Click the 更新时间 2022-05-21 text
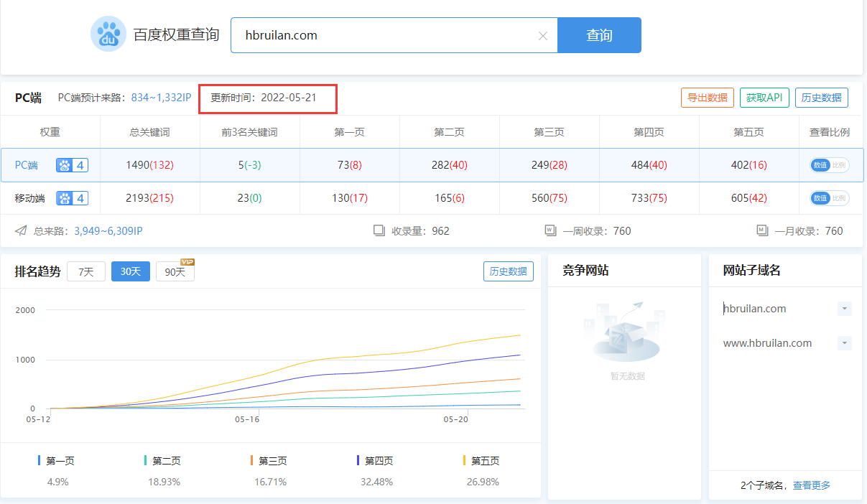This screenshot has height=504, width=867. 263,97
